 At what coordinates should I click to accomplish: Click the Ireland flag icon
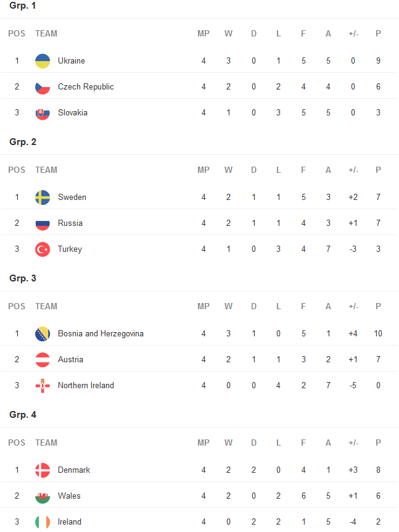(x=43, y=522)
